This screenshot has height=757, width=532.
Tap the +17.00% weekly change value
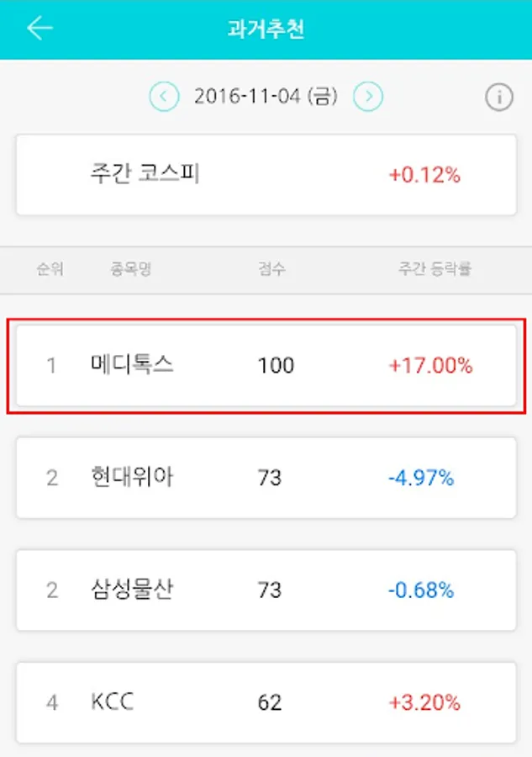pyautogui.click(x=430, y=366)
